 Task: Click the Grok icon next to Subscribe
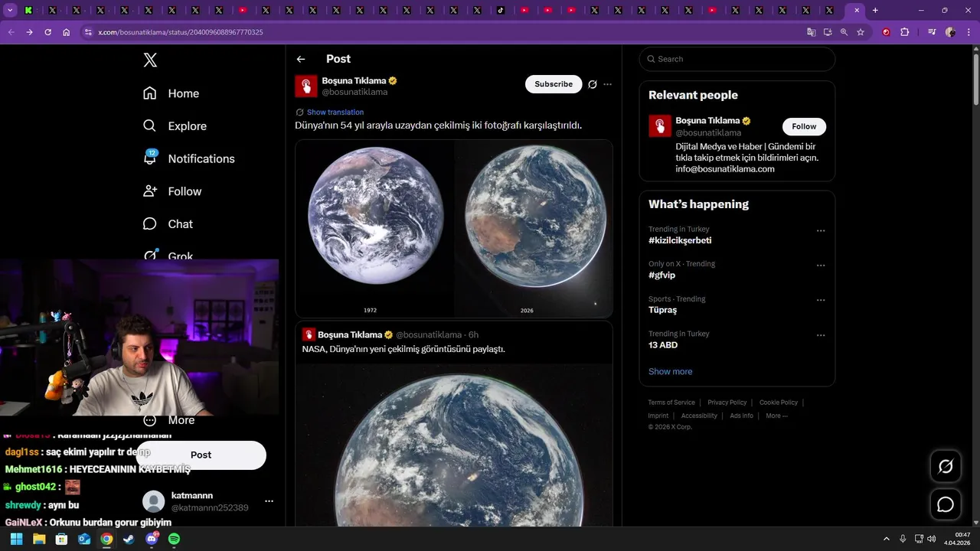coord(593,84)
